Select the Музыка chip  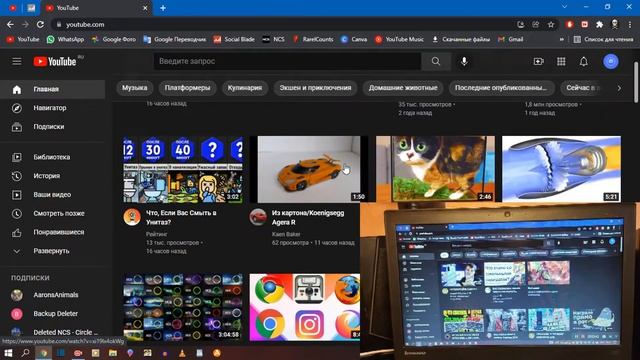coord(135,88)
